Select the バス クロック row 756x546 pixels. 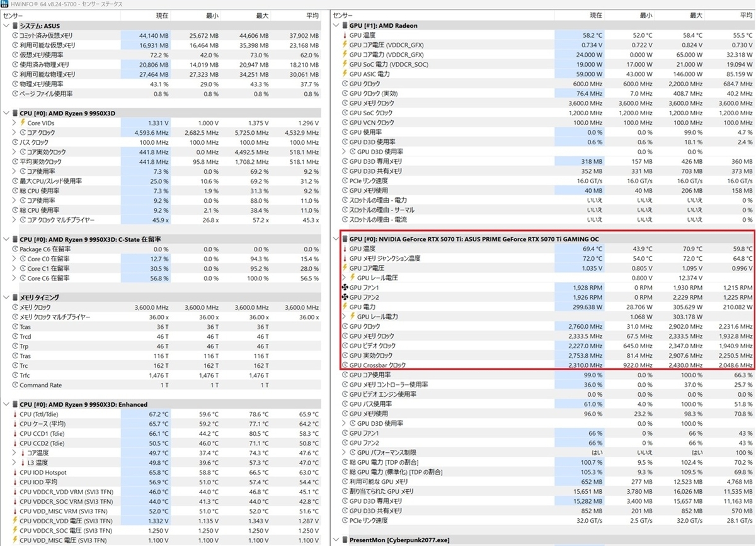click(163, 142)
